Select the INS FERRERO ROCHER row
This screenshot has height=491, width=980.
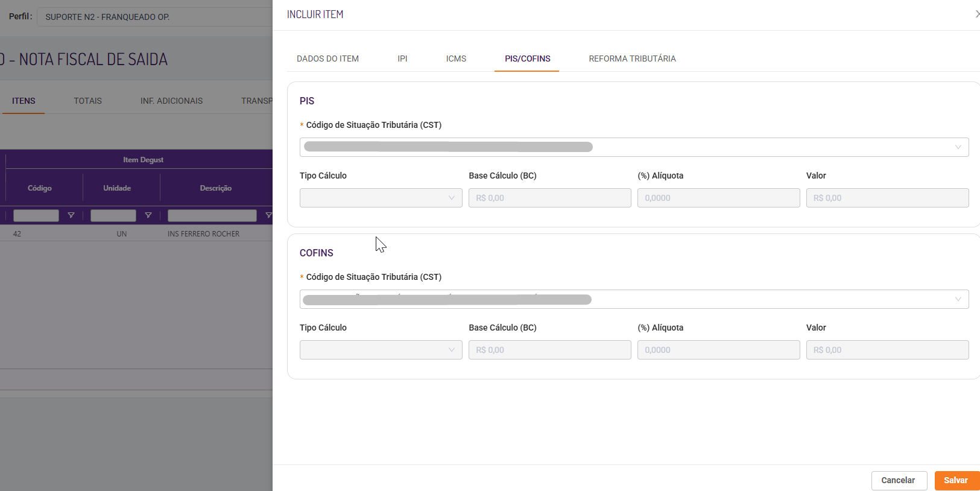click(203, 234)
